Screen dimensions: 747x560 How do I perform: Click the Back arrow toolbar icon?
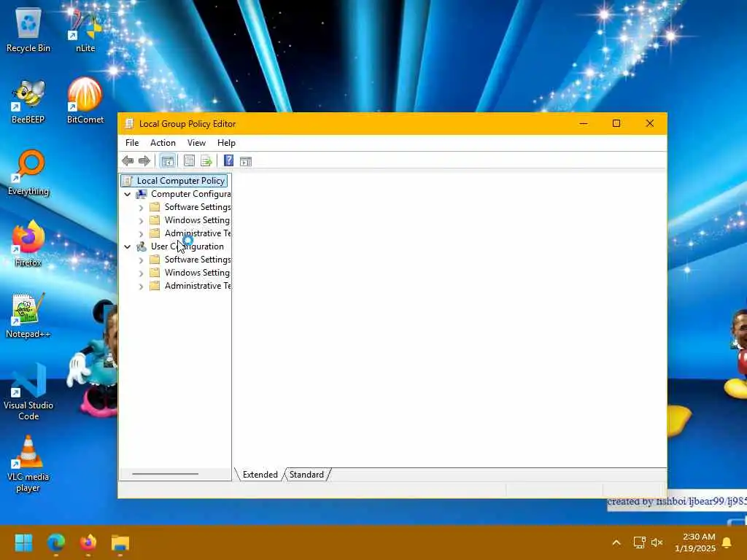click(128, 161)
